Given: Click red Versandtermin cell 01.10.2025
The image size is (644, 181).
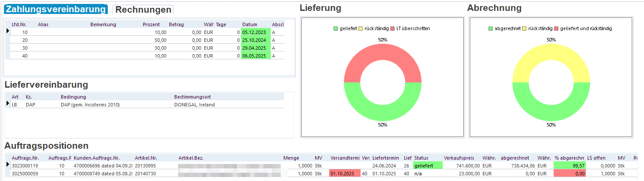Looking at the screenshot, I should tap(344, 173).
